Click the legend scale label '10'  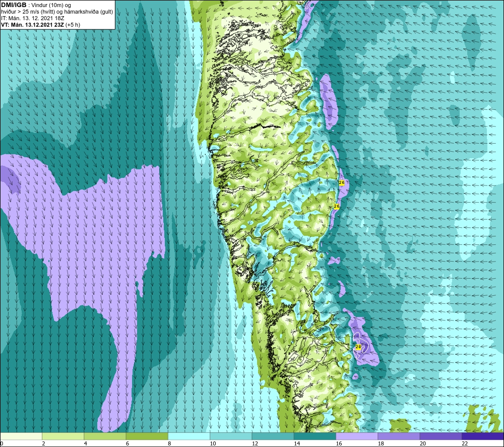213,443
